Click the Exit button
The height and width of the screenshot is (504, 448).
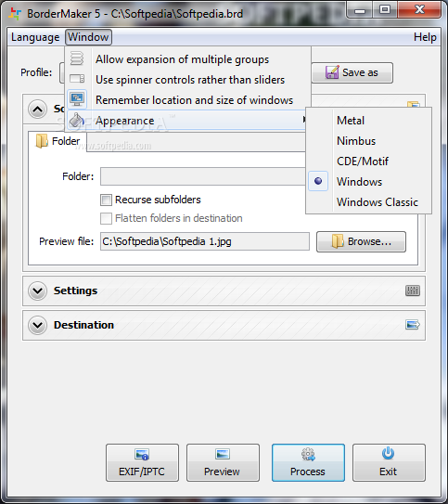tap(389, 463)
